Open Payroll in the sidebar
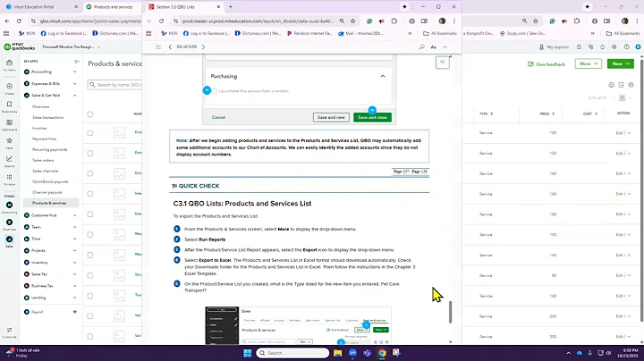The width and height of the screenshot is (644, 361). [38, 312]
